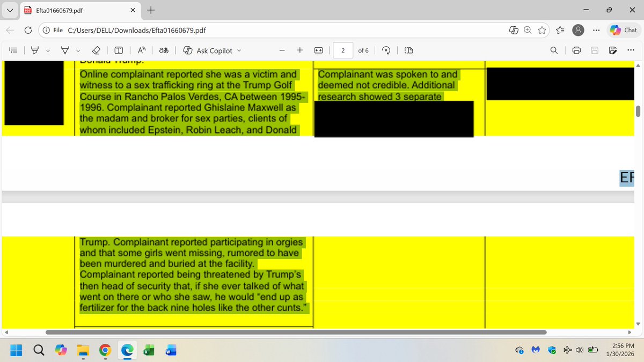This screenshot has height=362, width=644.
Task: Open the clock and date panel
Action: pyautogui.click(x=619, y=351)
